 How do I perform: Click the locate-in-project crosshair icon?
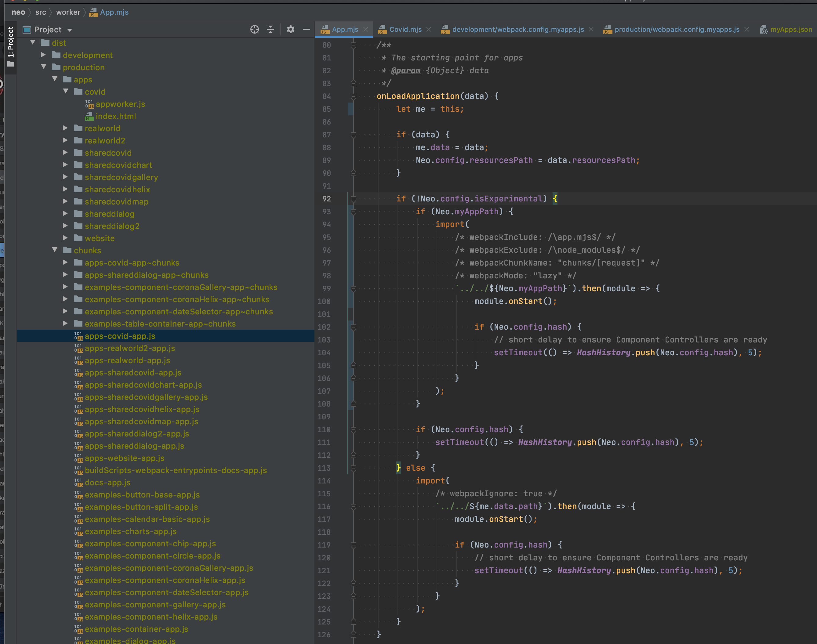[x=255, y=29]
